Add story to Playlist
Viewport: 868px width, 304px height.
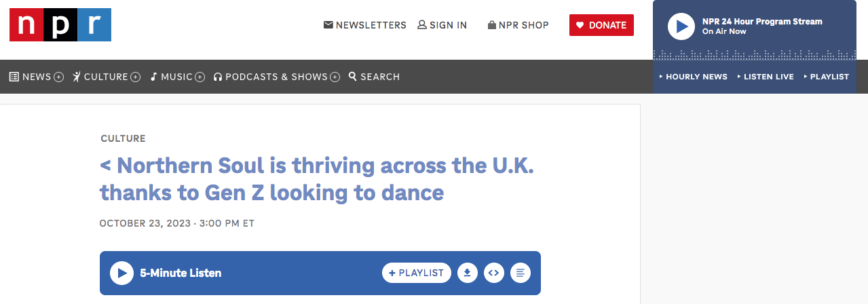416,273
